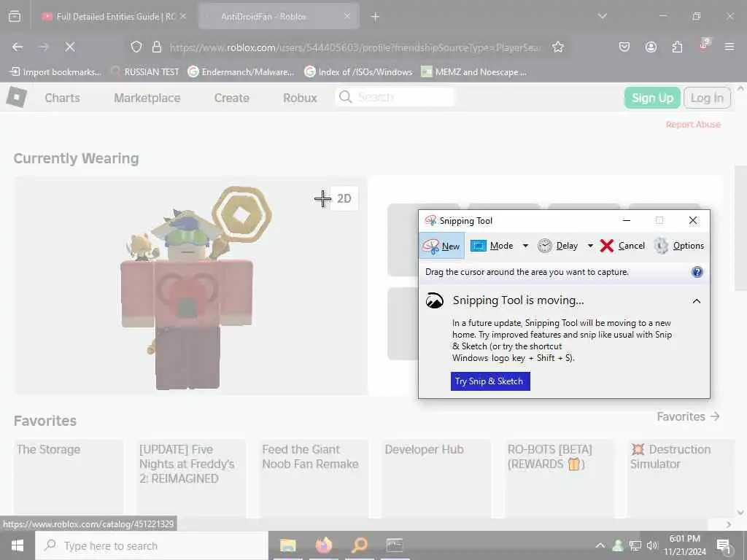747x560 pixels.
Task: Click the Roblox search field
Action: click(x=395, y=97)
